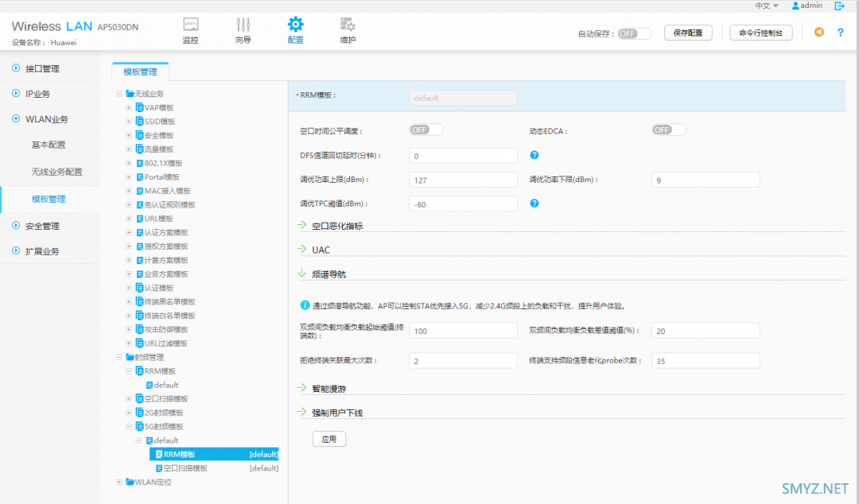Click the 调优功率下限 input field

point(705,180)
